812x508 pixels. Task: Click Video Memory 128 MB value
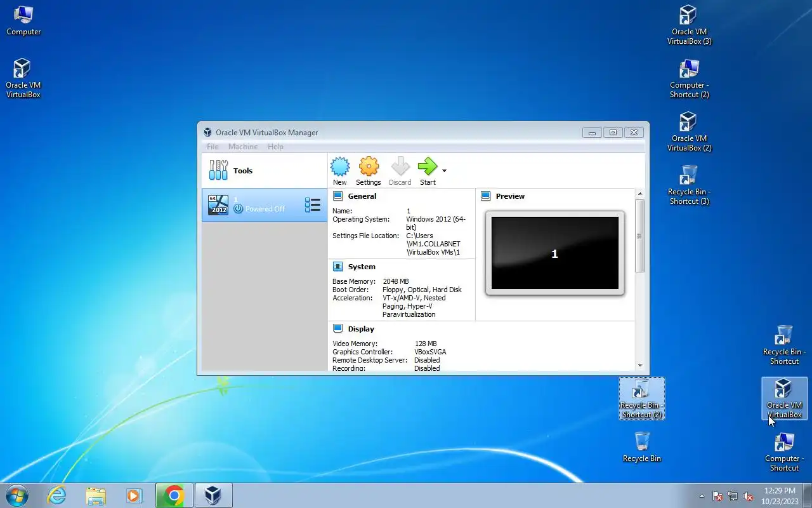426,344
